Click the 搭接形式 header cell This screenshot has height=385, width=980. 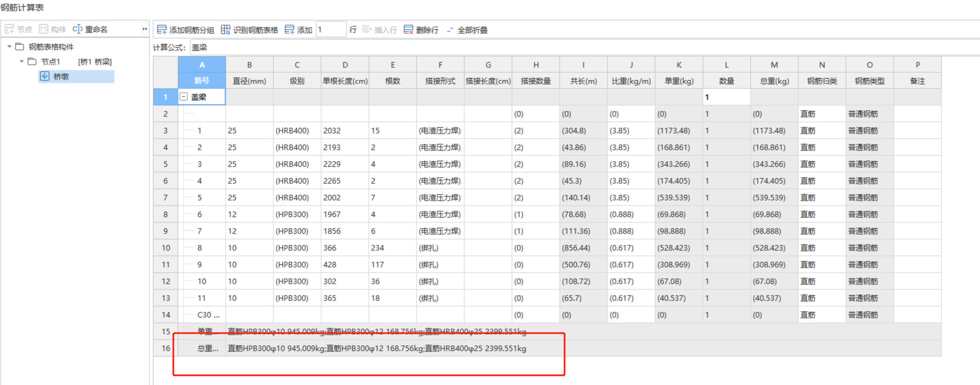coord(440,81)
